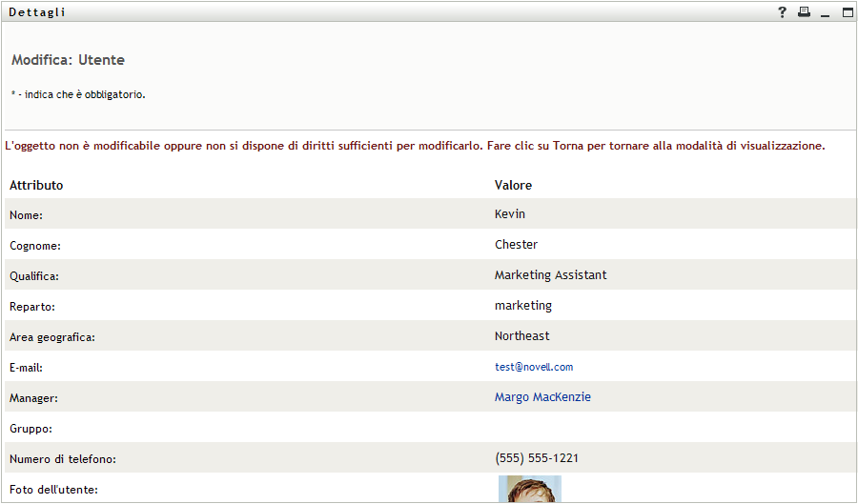Select the Marketing Assistant qualifica value
Viewport: 858px width, 504px height.
pyautogui.click(x=550, y=275)
